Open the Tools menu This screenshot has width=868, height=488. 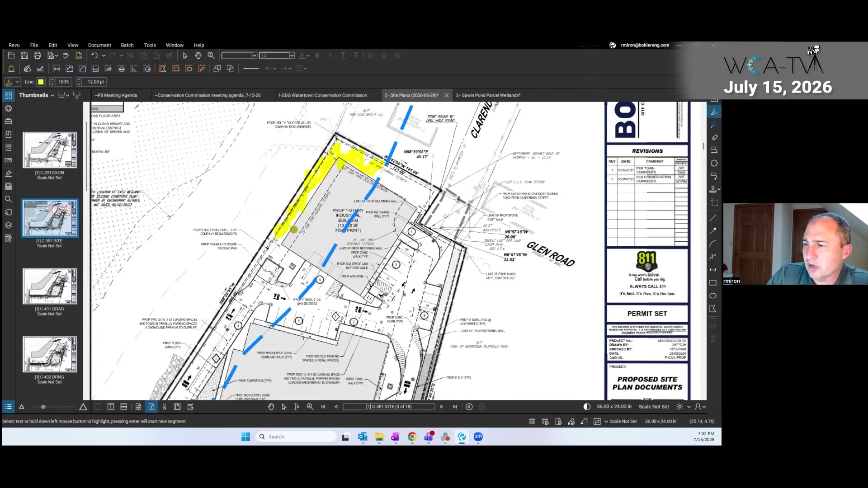tap(150, 45)
